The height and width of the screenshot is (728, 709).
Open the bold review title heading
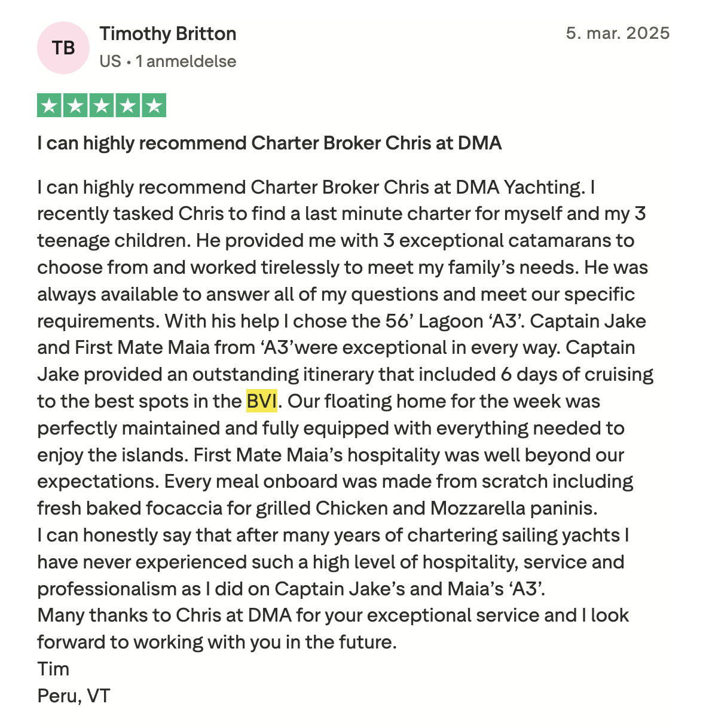pyautogui.click(x=269, y=143)
